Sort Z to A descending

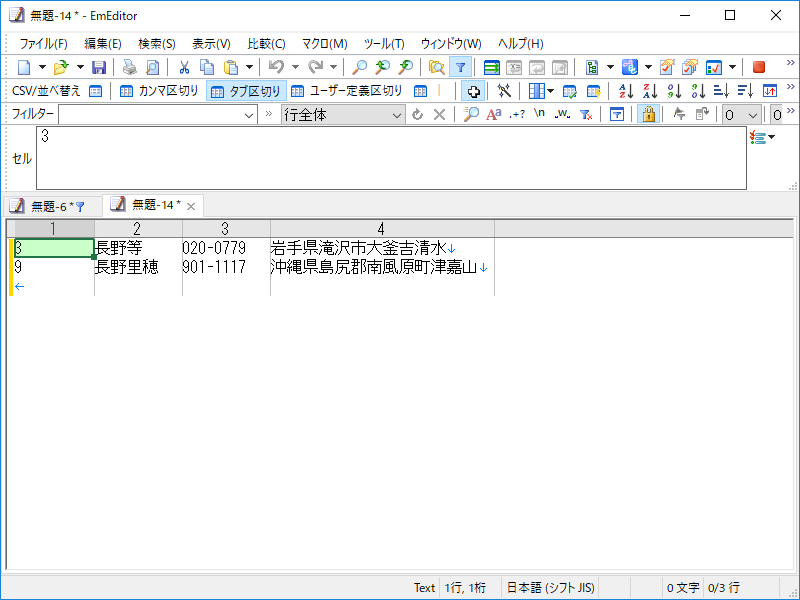click(x=650, y=91)
